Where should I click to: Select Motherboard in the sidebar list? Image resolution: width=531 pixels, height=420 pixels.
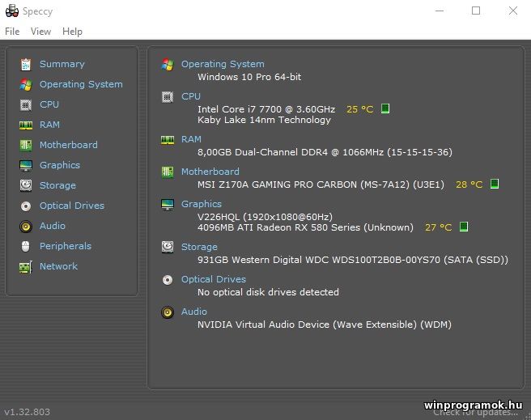pos(69,145)
